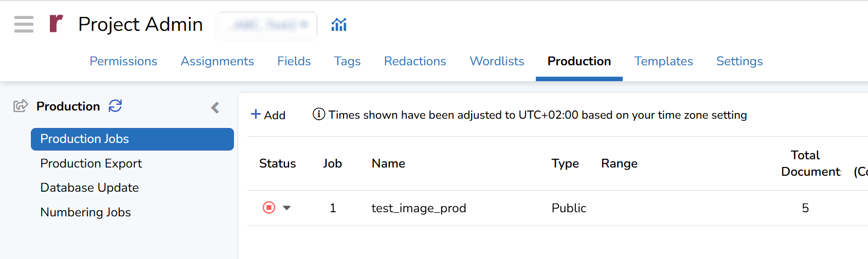This screenshot has height=259, width=868.
Task: Add a new production job
Action: [x=268, y=115]
